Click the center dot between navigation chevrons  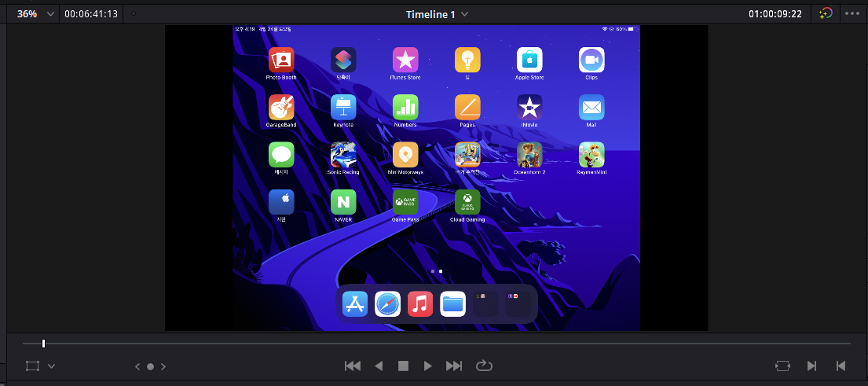(150, 366)
